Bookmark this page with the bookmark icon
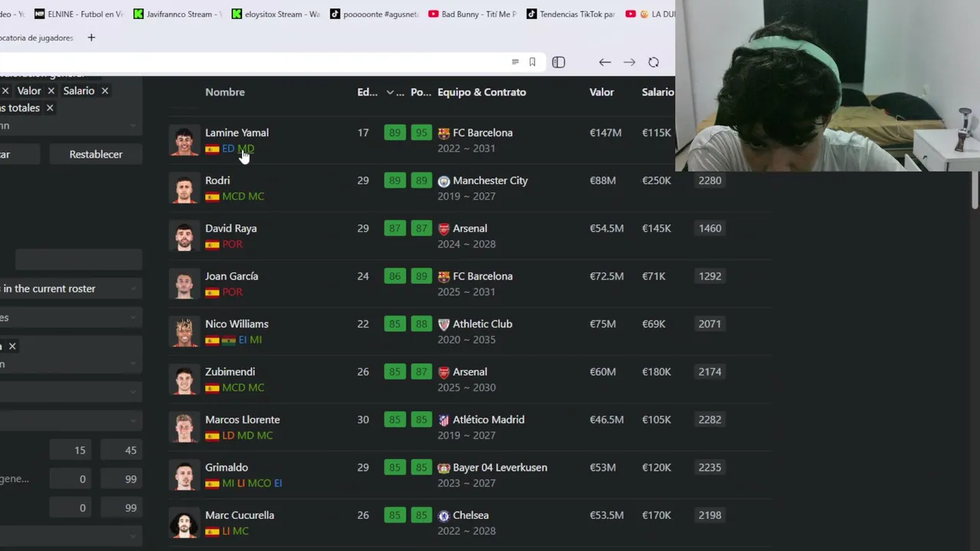The width and height of the screenshot is (980, 551). 532,62
